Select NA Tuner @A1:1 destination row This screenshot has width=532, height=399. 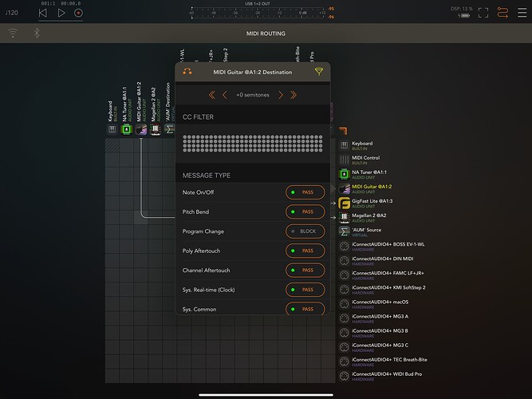[x=363, y=174]
